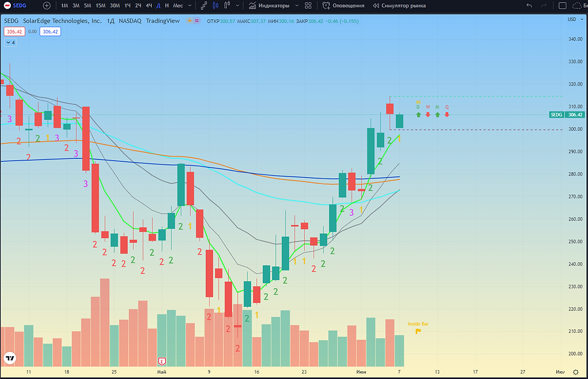Expand the favorite indicators dropdown arrow
588x379 pixels.
click(x=297, y=5)
